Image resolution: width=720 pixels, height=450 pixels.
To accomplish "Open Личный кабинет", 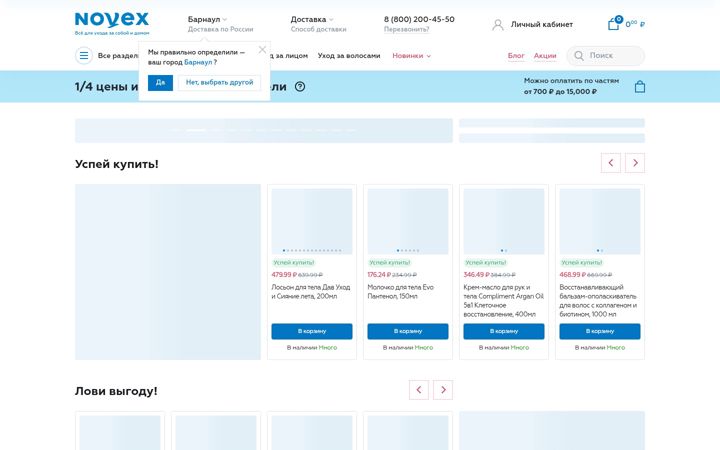I will (542, 24).
